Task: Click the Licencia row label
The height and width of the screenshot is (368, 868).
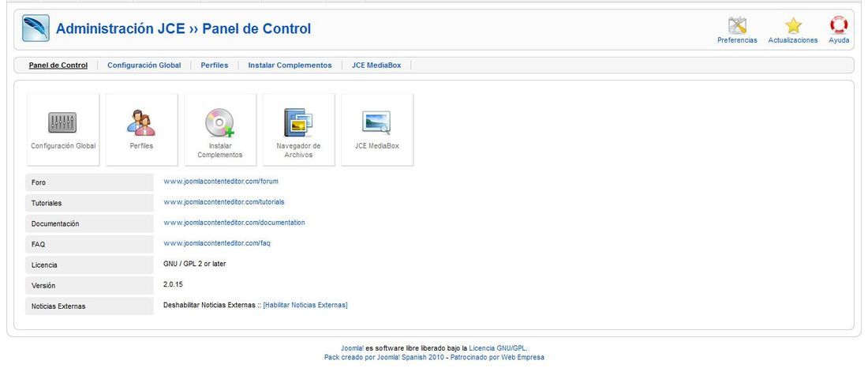Action: (44, 265)
